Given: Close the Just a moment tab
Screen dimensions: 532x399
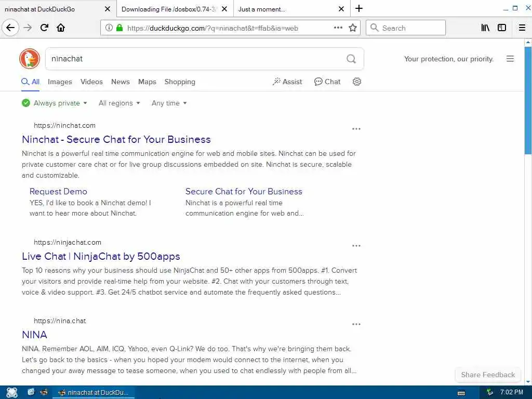Looking at the screenshot, I should point(341,9).
